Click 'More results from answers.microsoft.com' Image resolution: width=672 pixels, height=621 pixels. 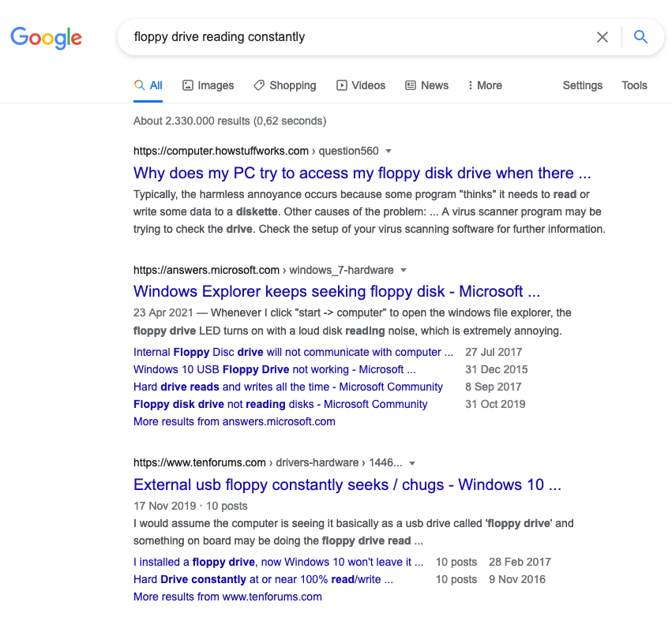pos(235,421)
